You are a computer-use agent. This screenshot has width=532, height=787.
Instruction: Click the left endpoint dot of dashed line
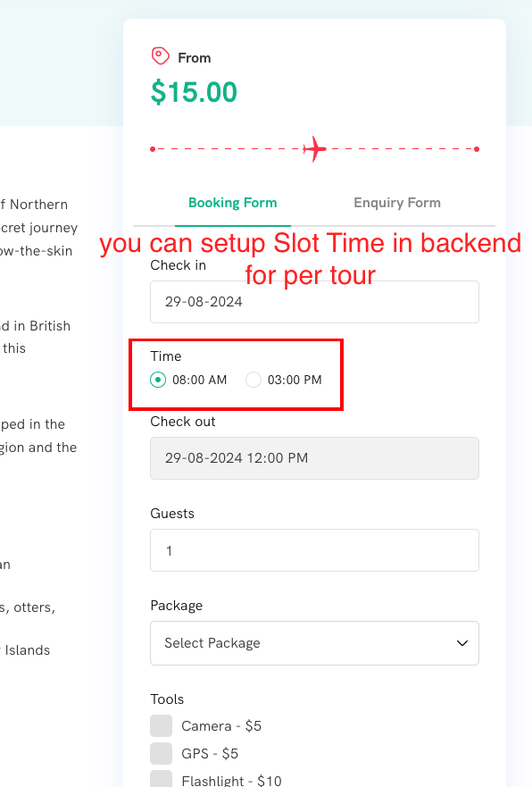coord(153,149)
